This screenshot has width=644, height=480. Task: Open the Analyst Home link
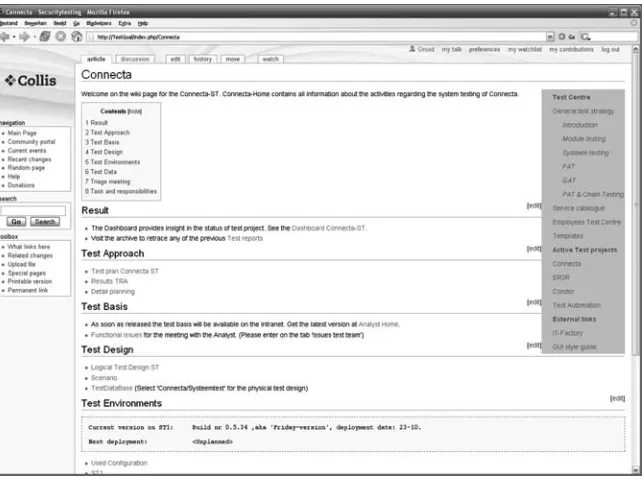tap(378, 324)
